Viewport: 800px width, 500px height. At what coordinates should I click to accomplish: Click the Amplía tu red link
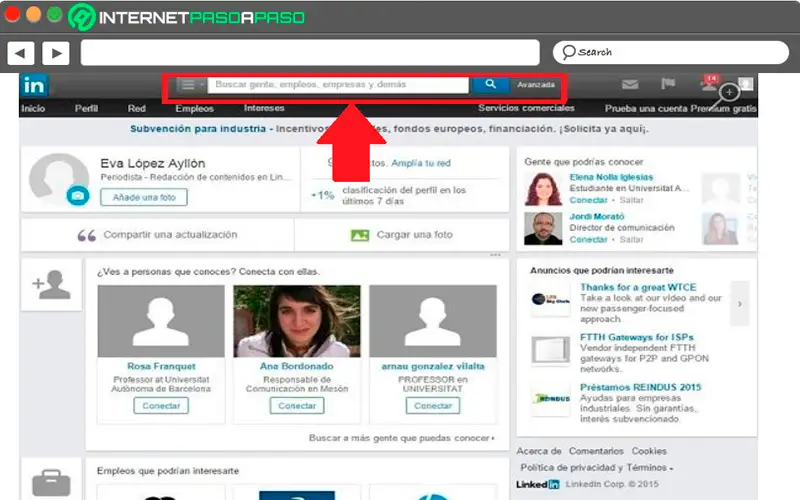421,163
